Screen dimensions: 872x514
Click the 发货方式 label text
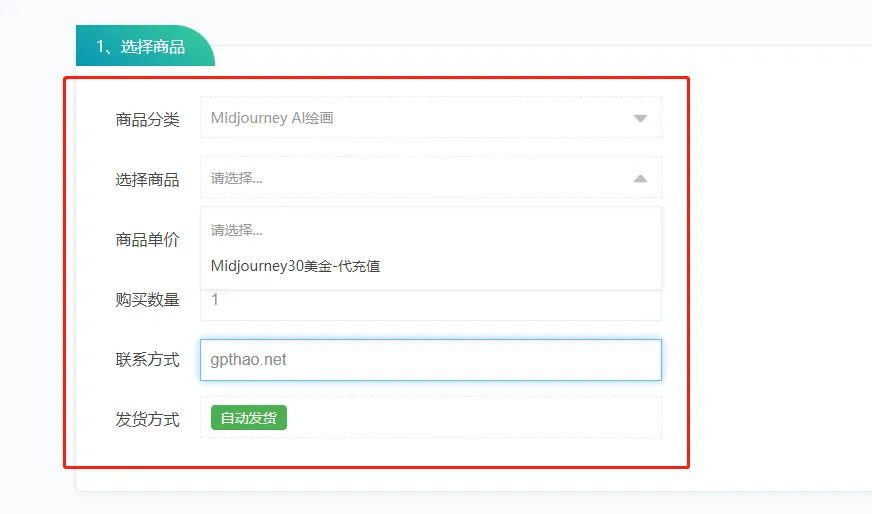(147, 419)
